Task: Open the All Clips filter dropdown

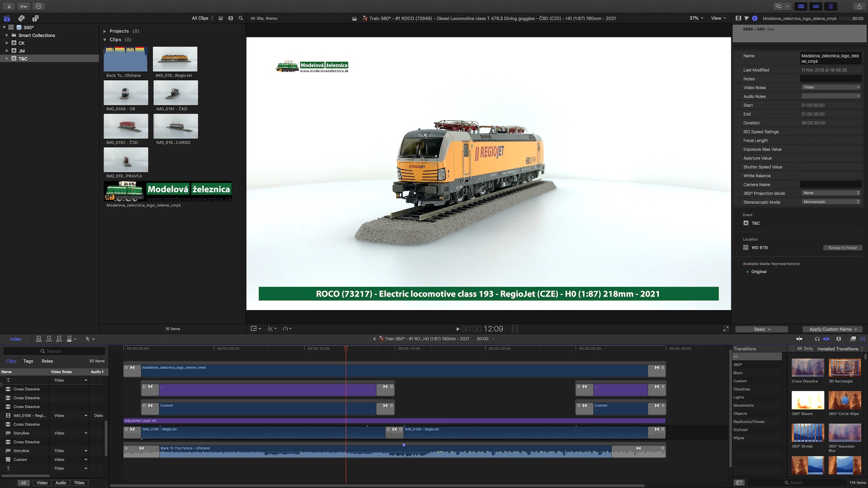Action: (203, 18)
